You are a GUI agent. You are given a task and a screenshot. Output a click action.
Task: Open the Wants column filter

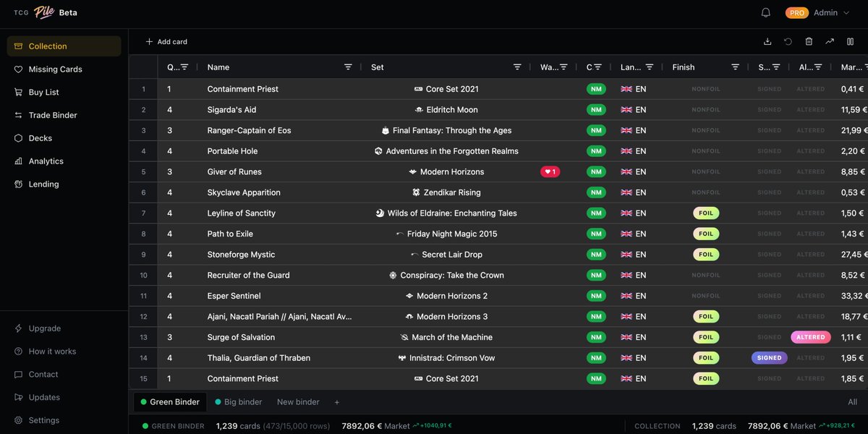pyautogui.click(x=563, y=67)
